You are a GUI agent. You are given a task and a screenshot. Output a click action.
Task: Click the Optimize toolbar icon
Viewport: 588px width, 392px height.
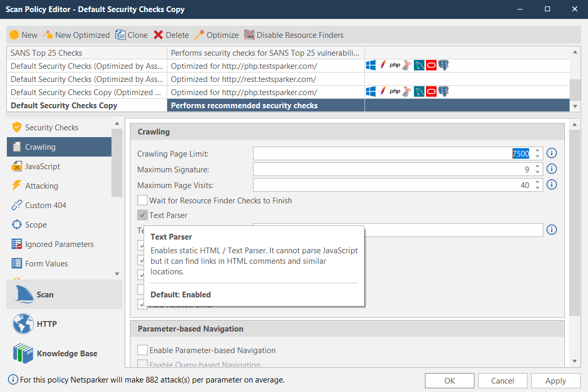click(x=198, y=35)
